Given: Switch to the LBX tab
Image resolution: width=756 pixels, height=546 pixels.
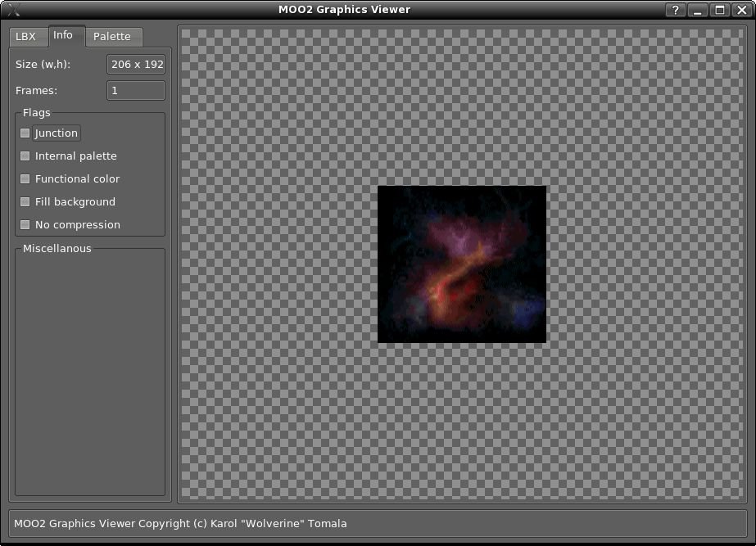Looking at the screenshot, I should pos(28,37).
